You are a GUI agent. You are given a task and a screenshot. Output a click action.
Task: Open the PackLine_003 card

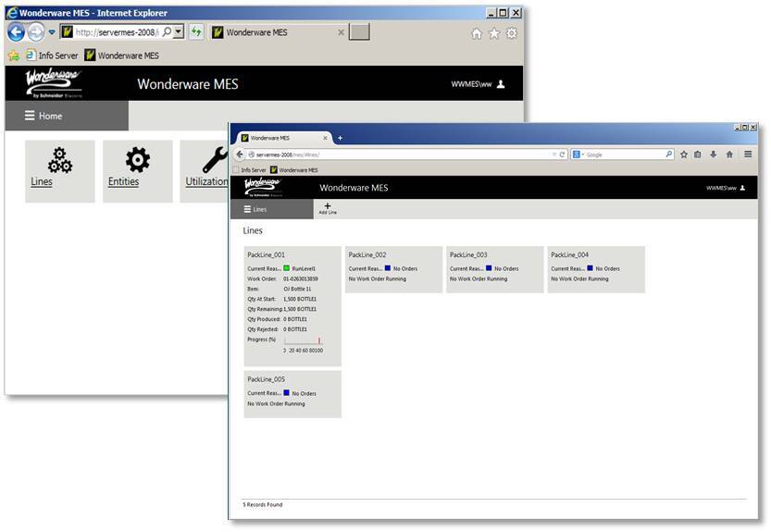pyautogui.click(x=495, y=269)
